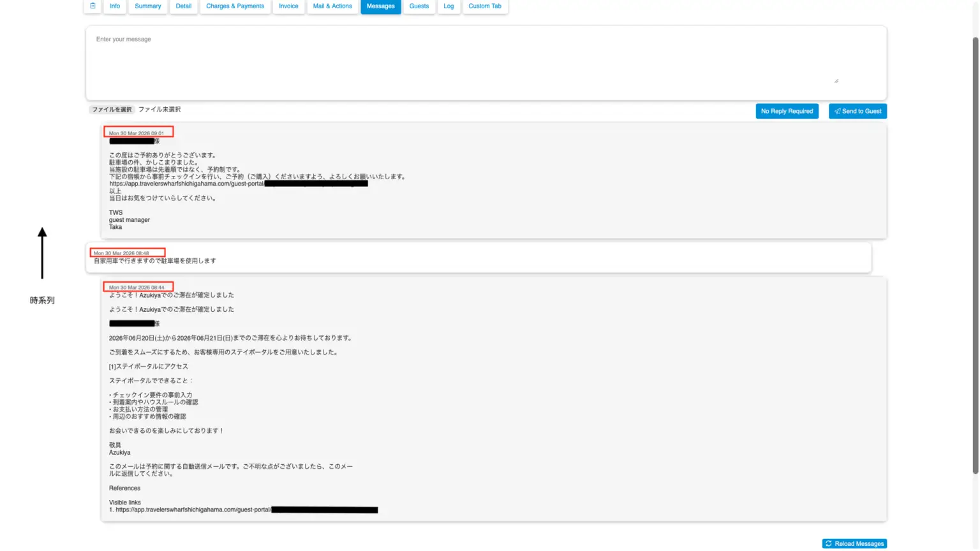Click the ファイルを選択 file chooser button
Screen dimensions: 980x551
tap(112, 110)
